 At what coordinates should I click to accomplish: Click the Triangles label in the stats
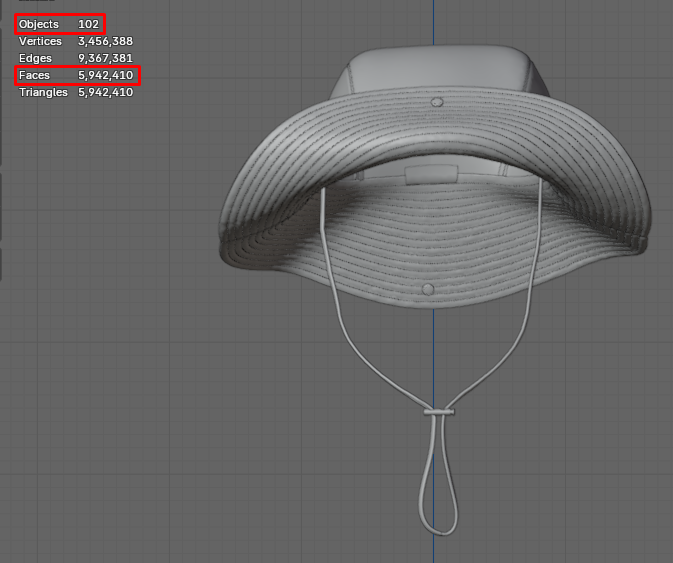[x=43, y=92]
